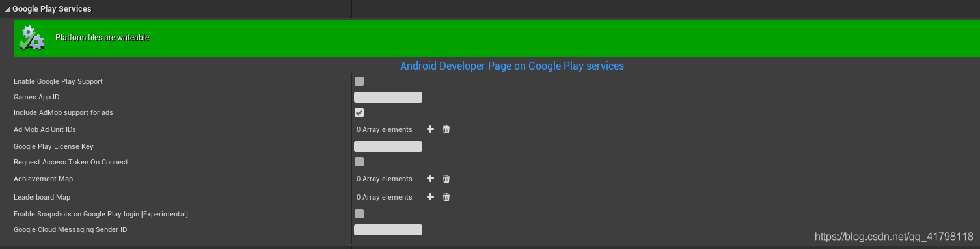The image size is (980, 249).
Task: Select the 'Enable Google Play Support' label
Action: pos(58,81)
